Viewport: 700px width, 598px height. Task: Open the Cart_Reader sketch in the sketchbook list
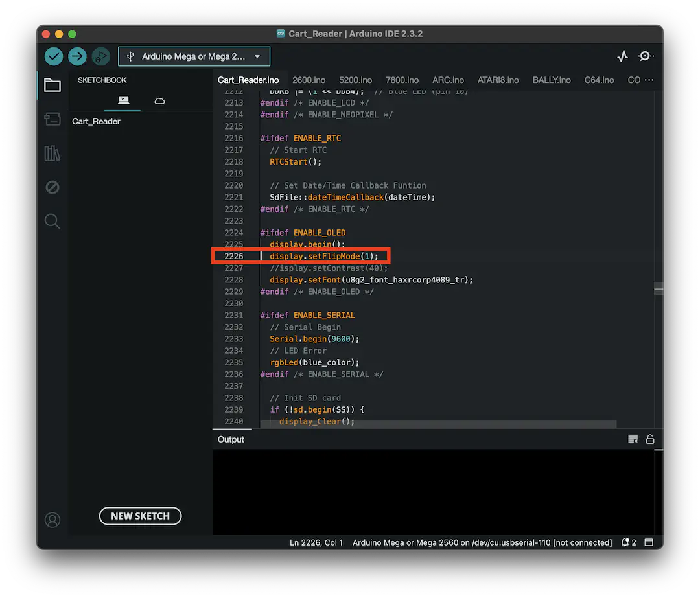[x=96, y=121]
